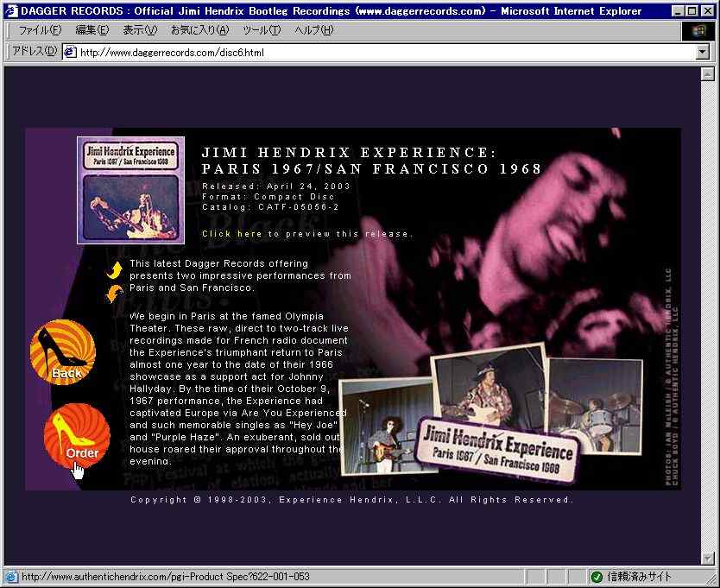
Task: Open the 表示(V) view menu
Action: point(140,30)
